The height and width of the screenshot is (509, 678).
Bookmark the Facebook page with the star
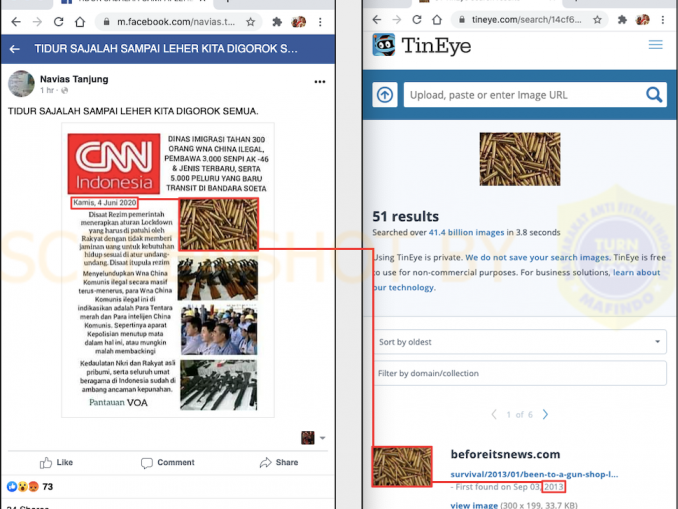tap(250, 22)
